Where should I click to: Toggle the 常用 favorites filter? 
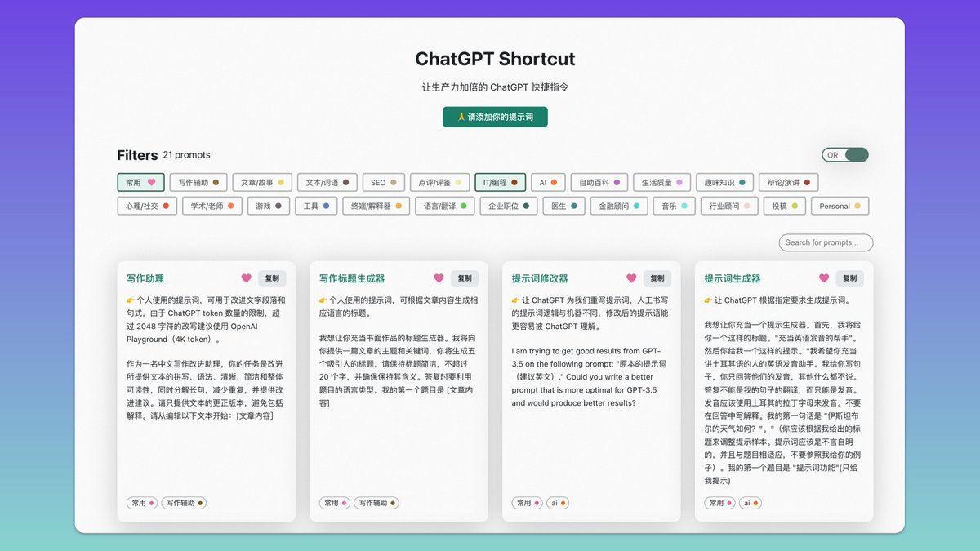click(140, 183)
